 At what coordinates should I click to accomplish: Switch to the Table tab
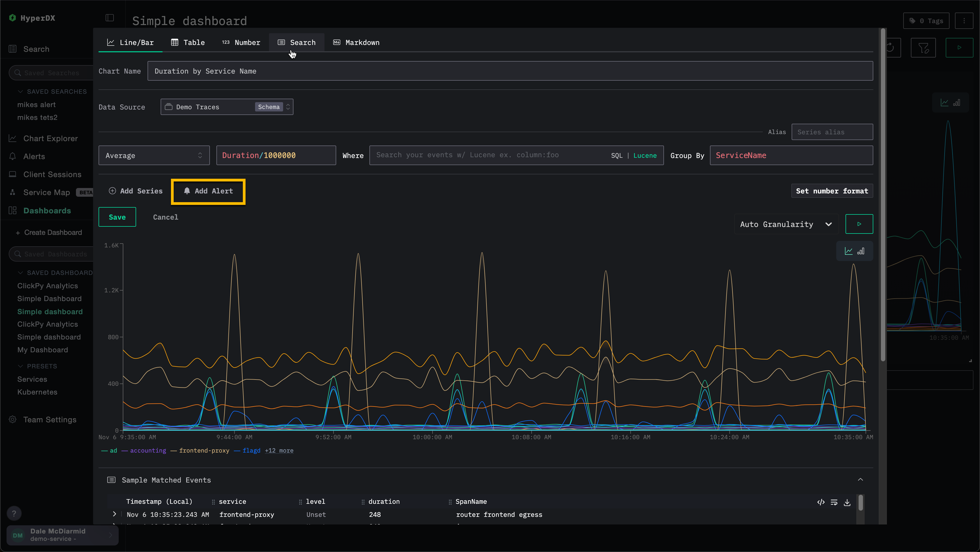(188, 43)
